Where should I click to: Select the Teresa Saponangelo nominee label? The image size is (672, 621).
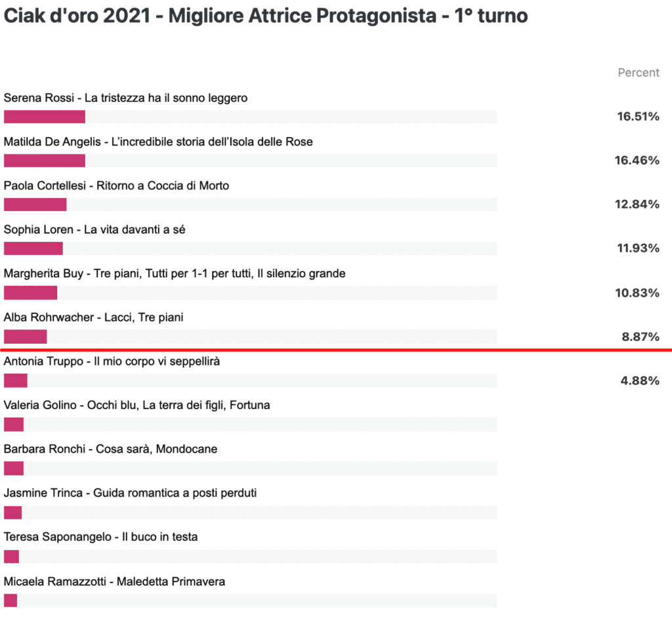(100, 536)
